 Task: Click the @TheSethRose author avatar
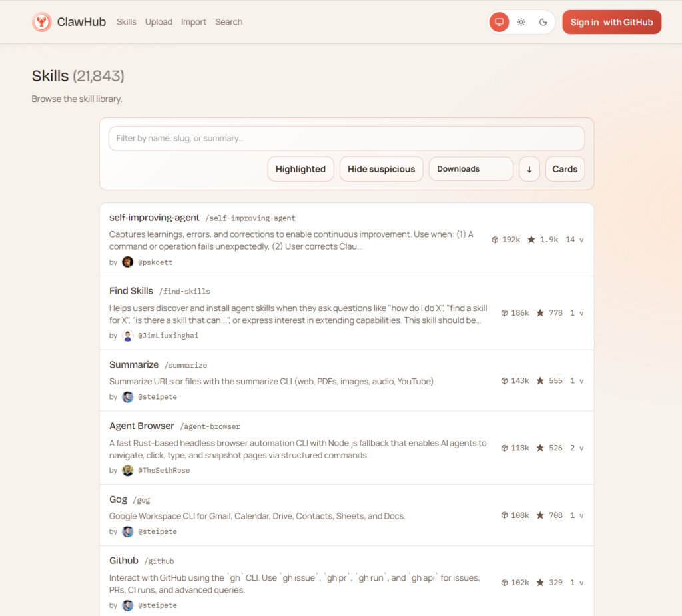coord(128,470)
